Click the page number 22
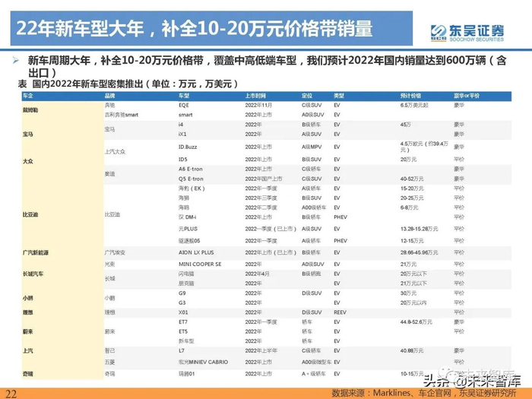 pyautogui.click(x=11, y=394)
